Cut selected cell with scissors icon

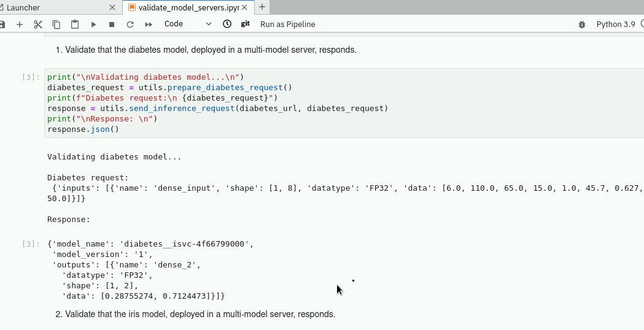pyautogui.click(x=38, y=25)
